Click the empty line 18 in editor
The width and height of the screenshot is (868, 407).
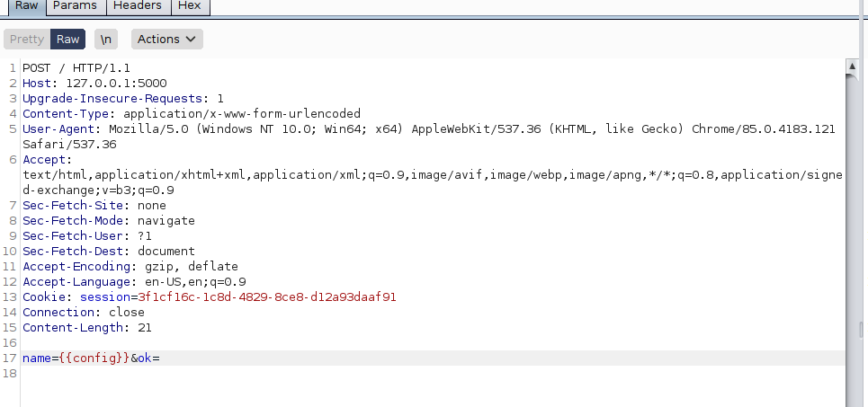(434, 373)
